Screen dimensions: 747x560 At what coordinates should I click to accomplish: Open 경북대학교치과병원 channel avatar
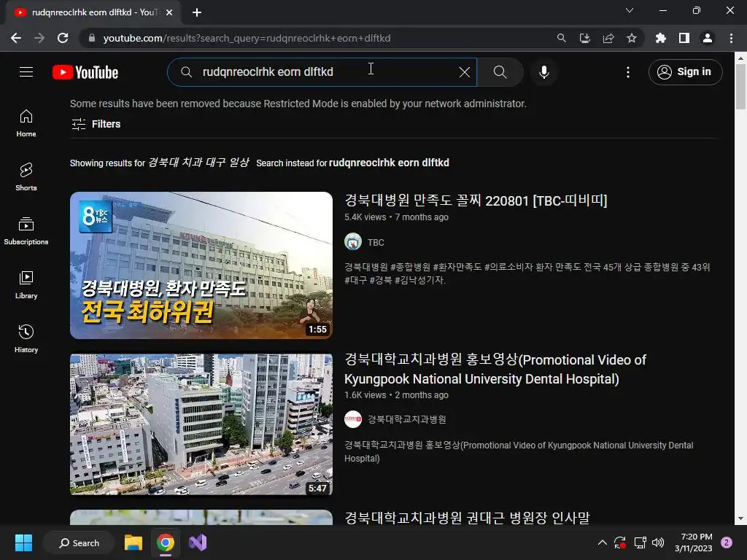click(353, 419)
